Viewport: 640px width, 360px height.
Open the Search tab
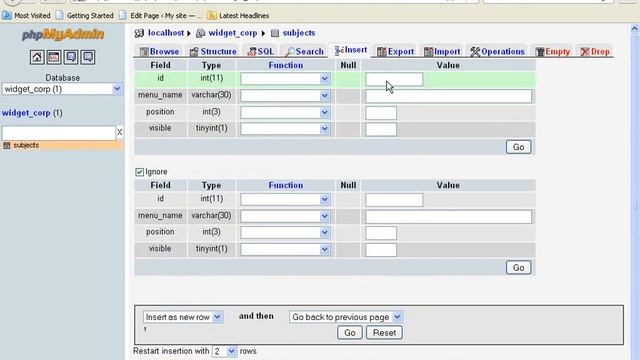pyautogui.click(x=304, y=51)
